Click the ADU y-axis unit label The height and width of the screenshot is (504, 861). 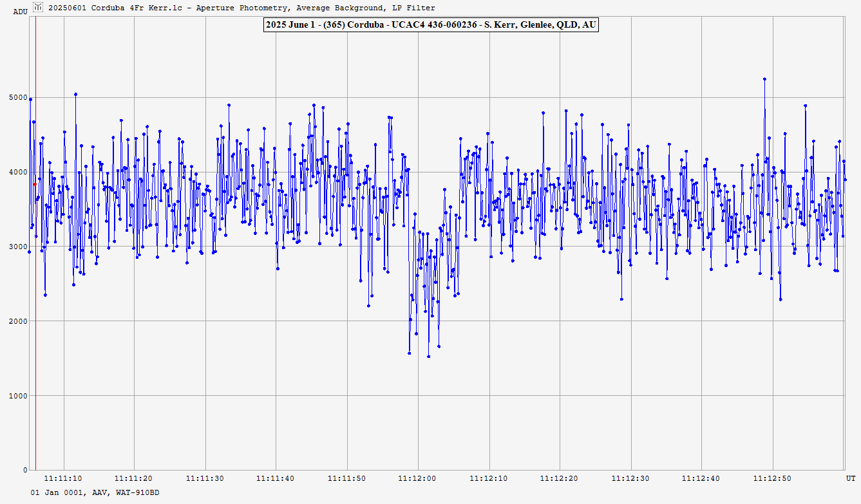tap(20, 12)
